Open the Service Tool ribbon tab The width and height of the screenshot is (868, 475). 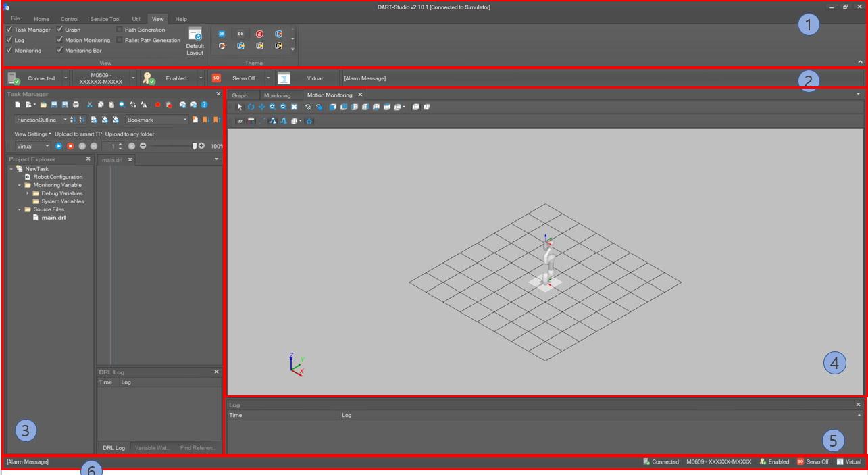pos(105,19)
